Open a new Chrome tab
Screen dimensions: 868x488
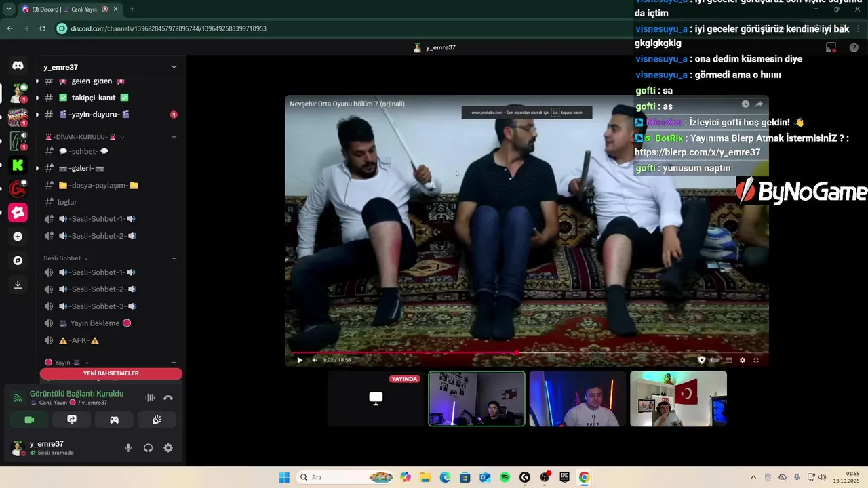[x=132, y=9]
